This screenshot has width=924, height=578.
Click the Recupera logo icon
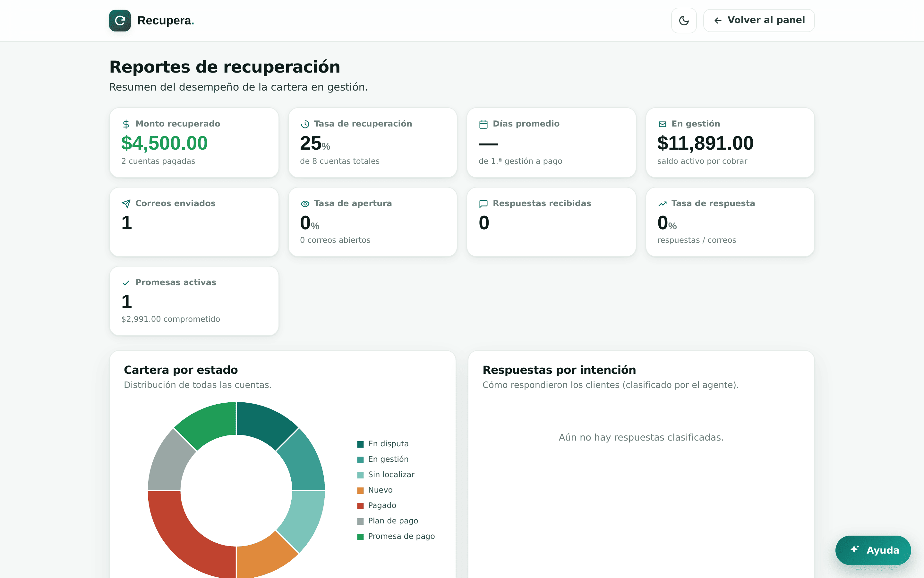(x=120, y=20)
